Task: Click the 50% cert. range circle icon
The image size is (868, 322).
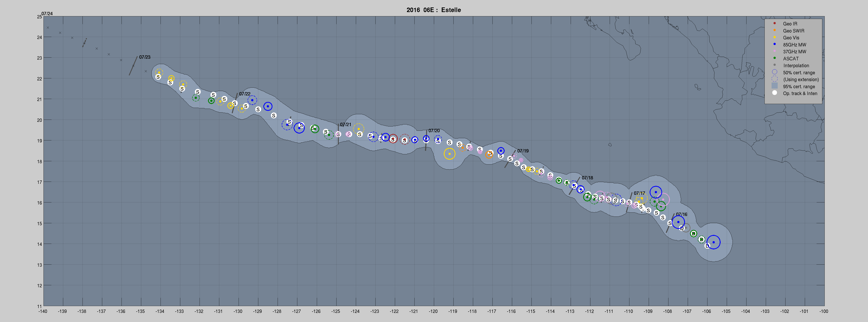Action: click(x=774, y=72)
